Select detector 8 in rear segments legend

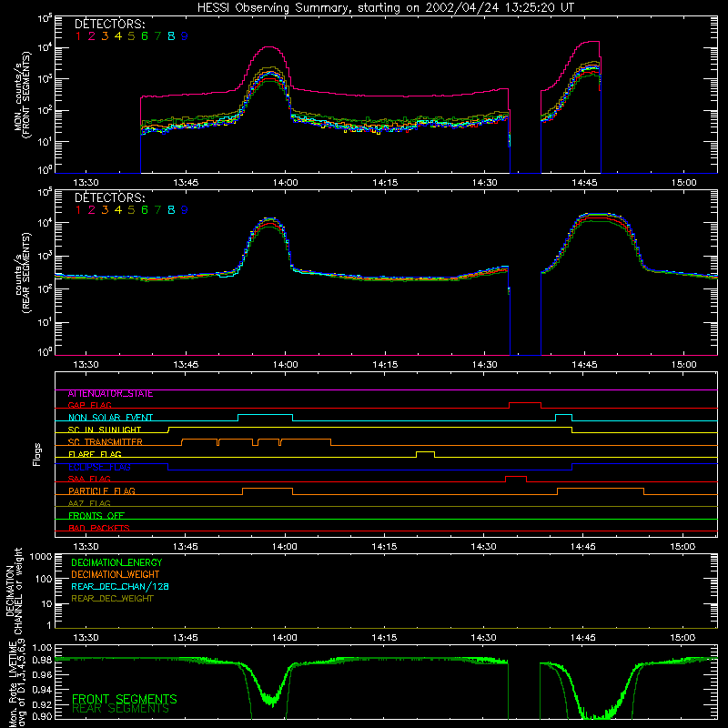(x=171, y=210)
